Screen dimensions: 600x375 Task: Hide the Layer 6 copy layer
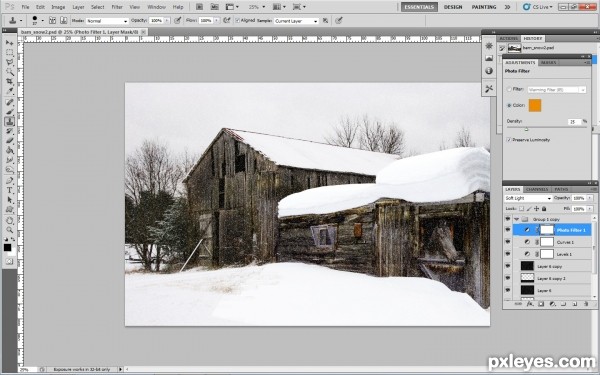coord(508,266)
